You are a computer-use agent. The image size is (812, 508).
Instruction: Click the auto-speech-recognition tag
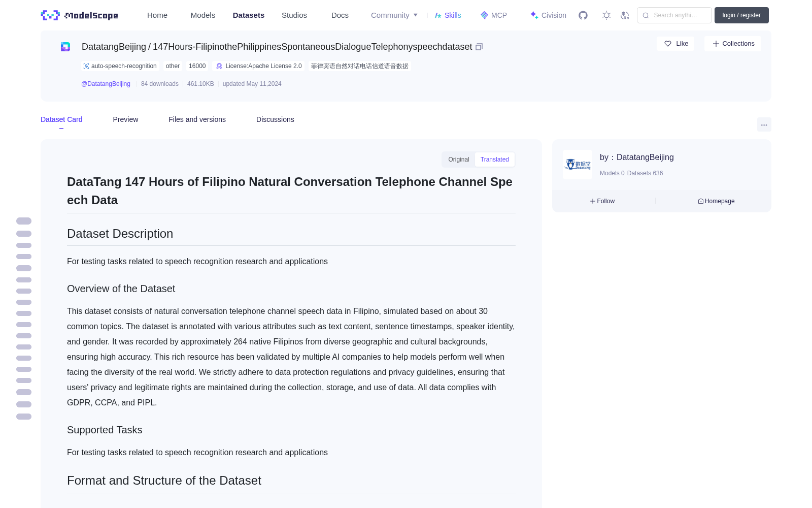click(x=120, y=66)
